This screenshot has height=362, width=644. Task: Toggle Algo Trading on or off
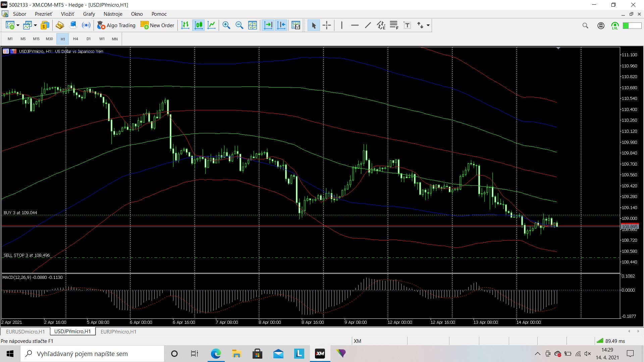tap(116, 25)
